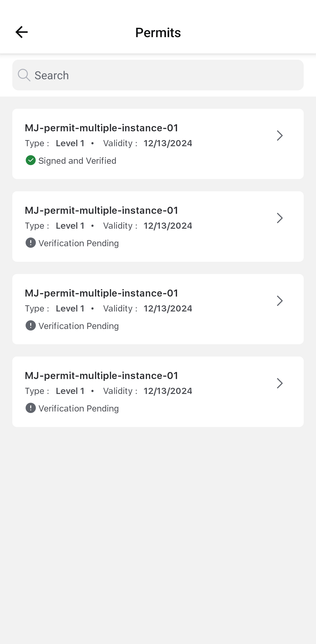Click the magnifier icon in the search bar

pos(24,75)
